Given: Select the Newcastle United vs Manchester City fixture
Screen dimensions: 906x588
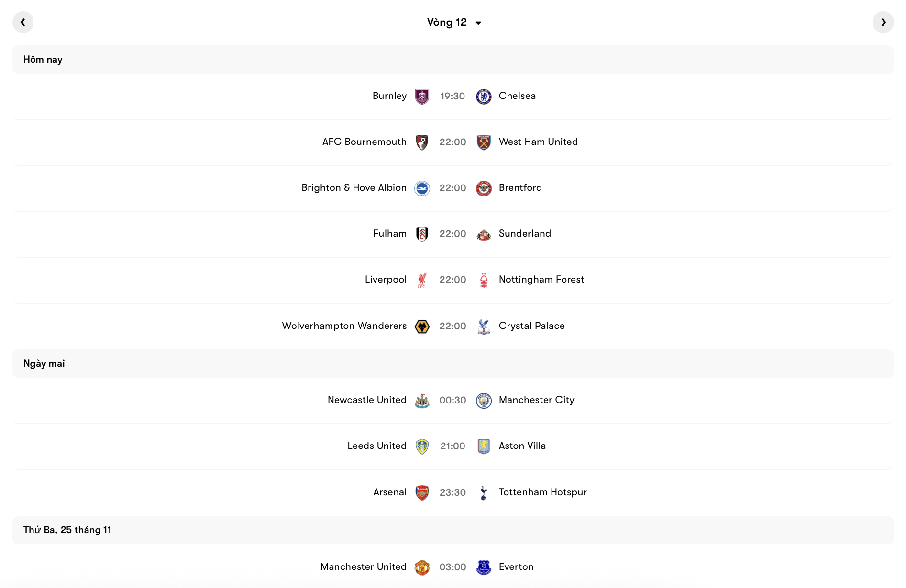Looking at the screenshot, I should [453, 400].
